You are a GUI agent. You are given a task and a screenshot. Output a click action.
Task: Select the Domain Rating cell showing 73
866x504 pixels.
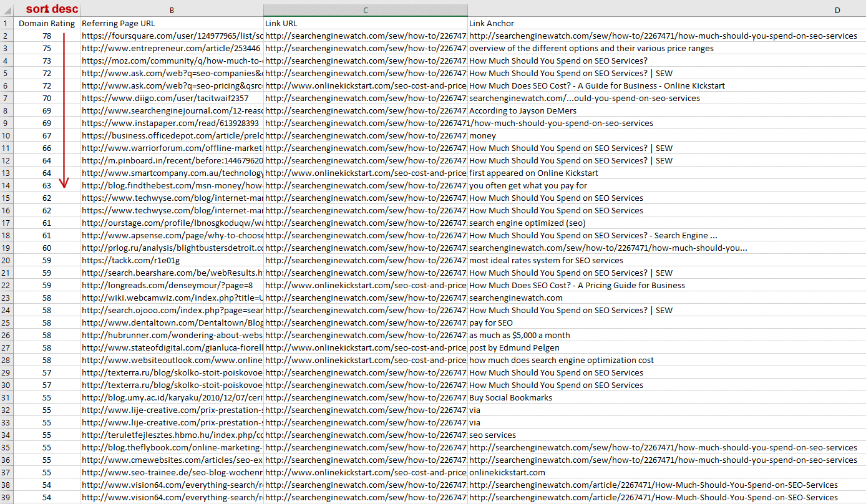(47, 61)
